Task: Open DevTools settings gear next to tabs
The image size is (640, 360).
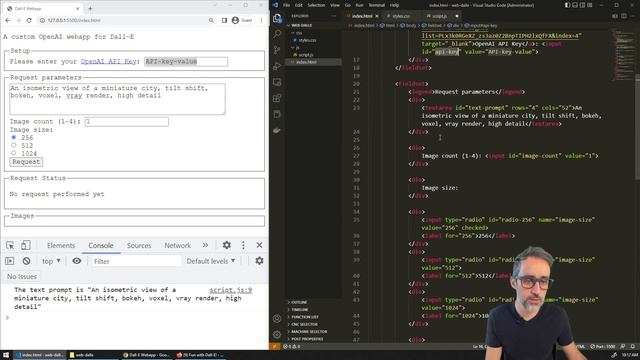Action: pos(227,245)
